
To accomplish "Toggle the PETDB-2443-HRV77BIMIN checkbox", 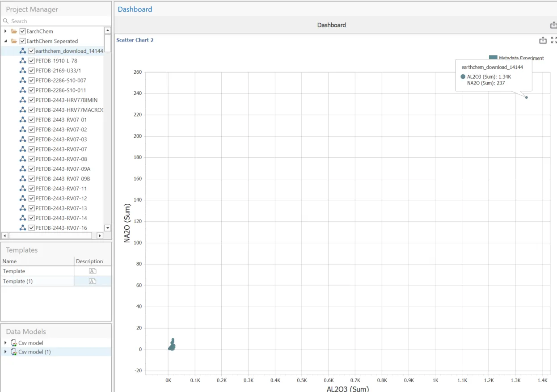I will click(31, 100).
